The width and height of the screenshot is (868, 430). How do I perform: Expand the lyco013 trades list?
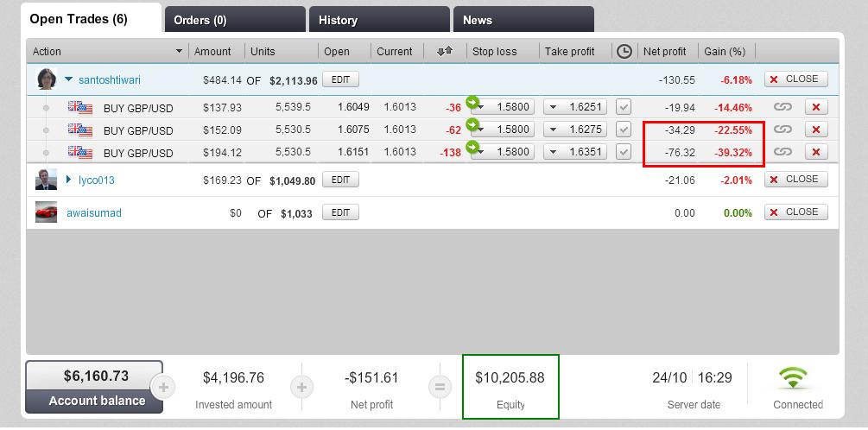coord(69,180)
